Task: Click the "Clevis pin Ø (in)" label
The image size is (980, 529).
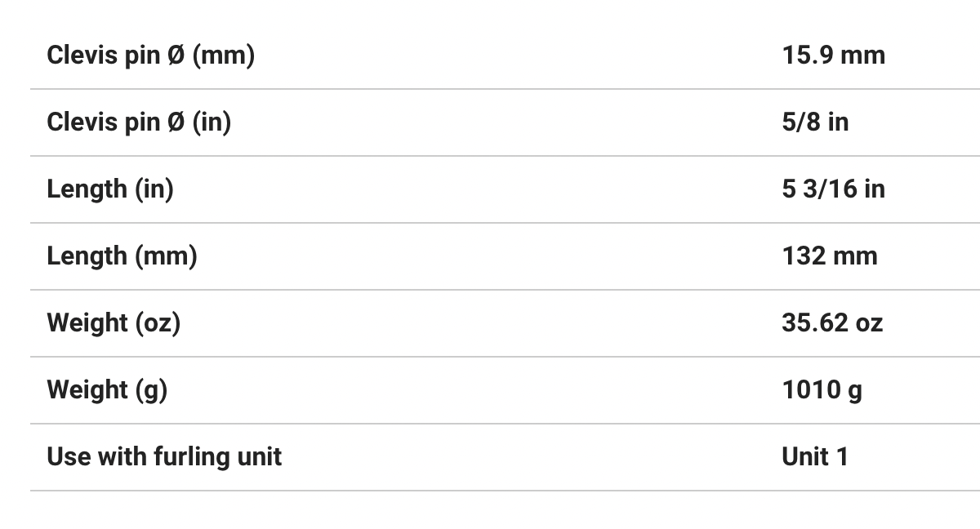Action: 139,122
